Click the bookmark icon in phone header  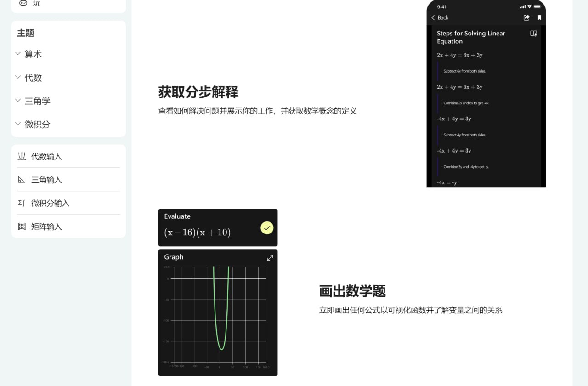click(x=539, y=17)
